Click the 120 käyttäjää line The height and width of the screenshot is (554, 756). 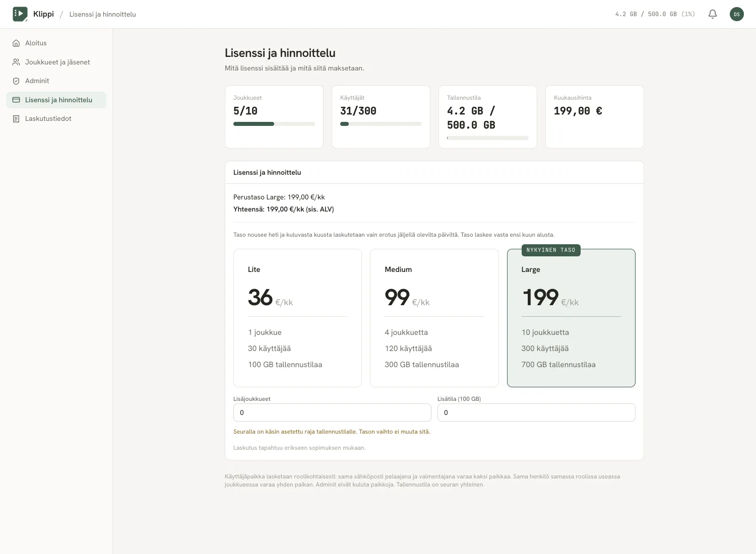click(x=408, y=349)
